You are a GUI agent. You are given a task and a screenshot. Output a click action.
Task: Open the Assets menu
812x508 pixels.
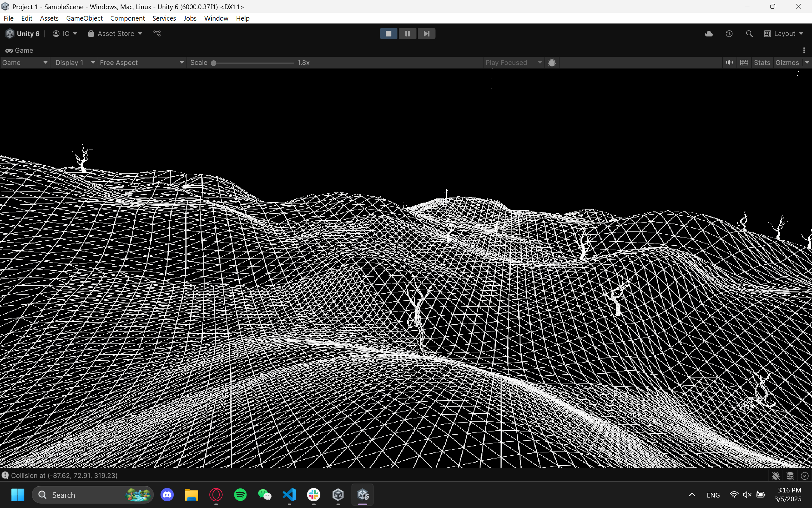[x=49, y=18]
